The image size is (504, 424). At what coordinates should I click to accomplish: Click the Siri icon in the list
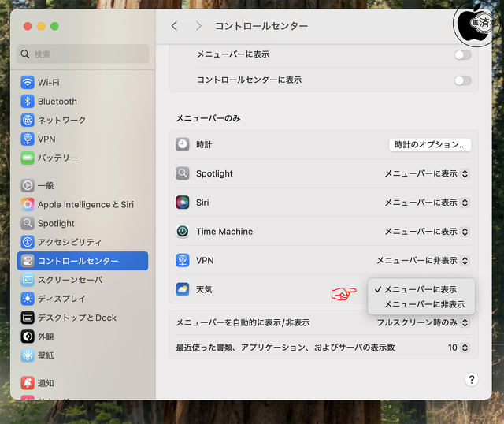coord(183,203)
